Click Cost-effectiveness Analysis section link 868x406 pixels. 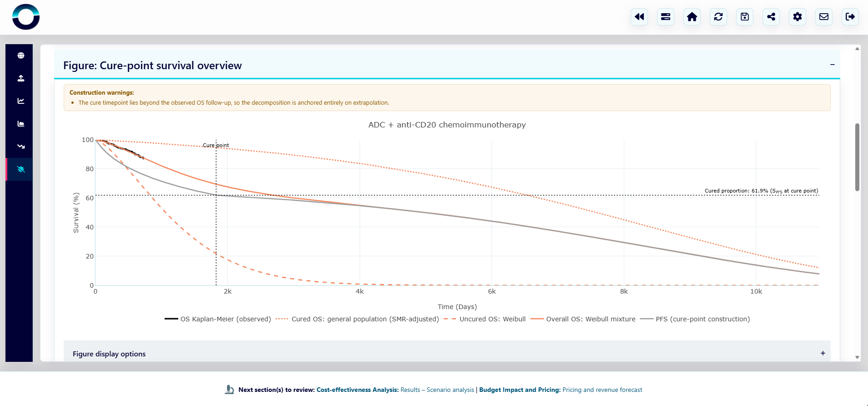[x=357, y=390]
